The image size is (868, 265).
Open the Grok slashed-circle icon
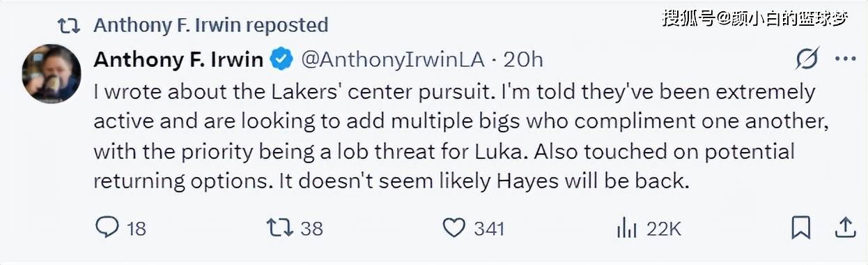[807, 60]
